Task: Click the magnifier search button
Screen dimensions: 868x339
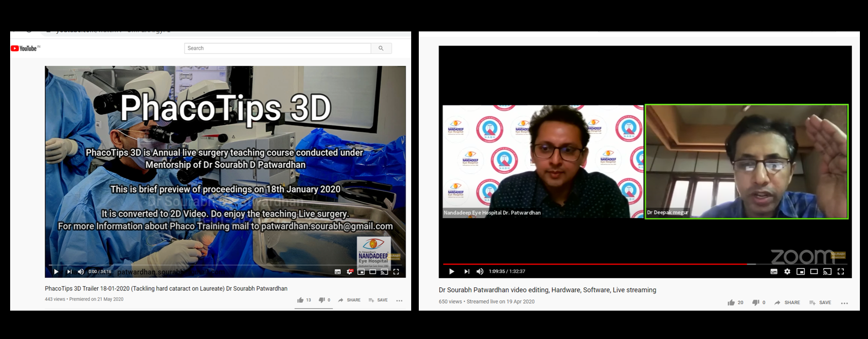Action: tap(381, 48)
